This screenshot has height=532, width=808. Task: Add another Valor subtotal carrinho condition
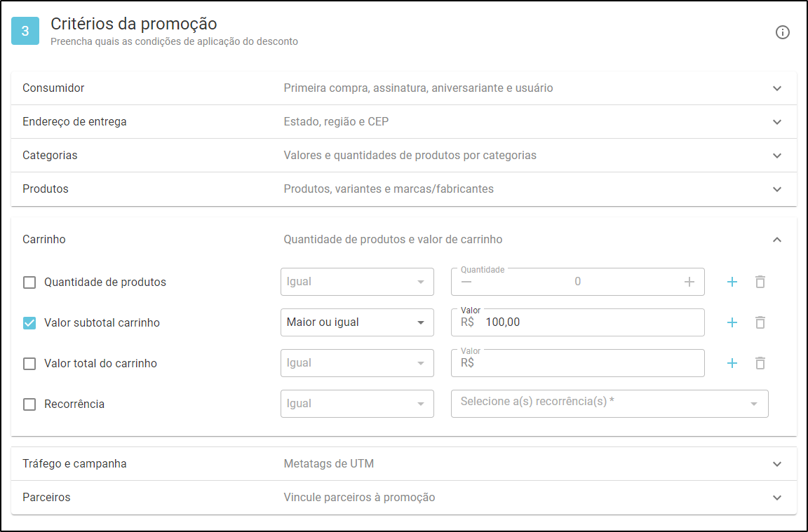(732, 322)
